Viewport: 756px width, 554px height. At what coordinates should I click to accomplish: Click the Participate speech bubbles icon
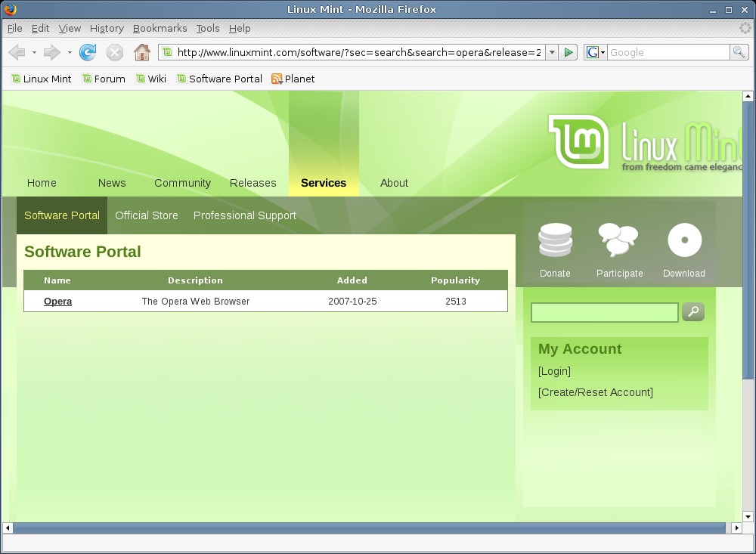click(618, 240)
